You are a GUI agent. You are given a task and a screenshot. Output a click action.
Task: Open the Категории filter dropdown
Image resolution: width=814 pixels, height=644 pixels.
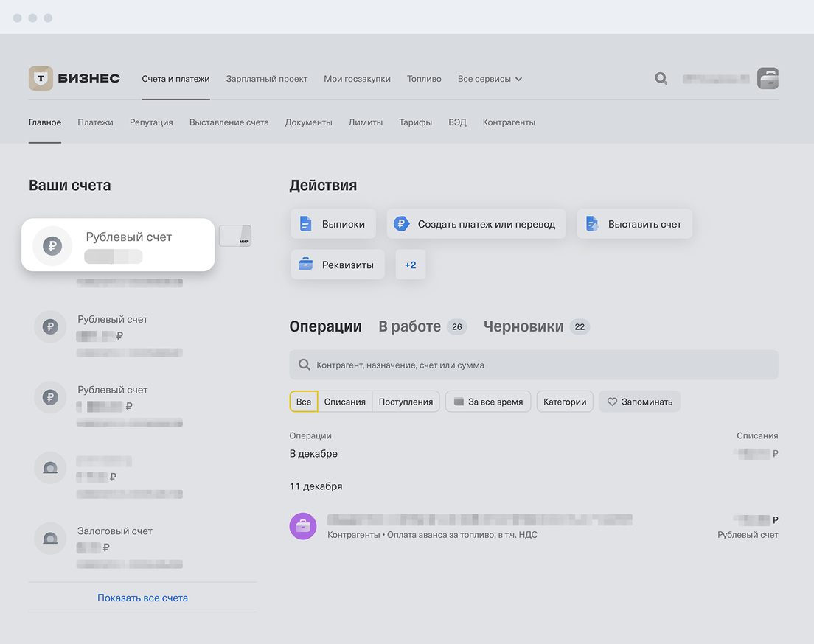click(565, 402)
